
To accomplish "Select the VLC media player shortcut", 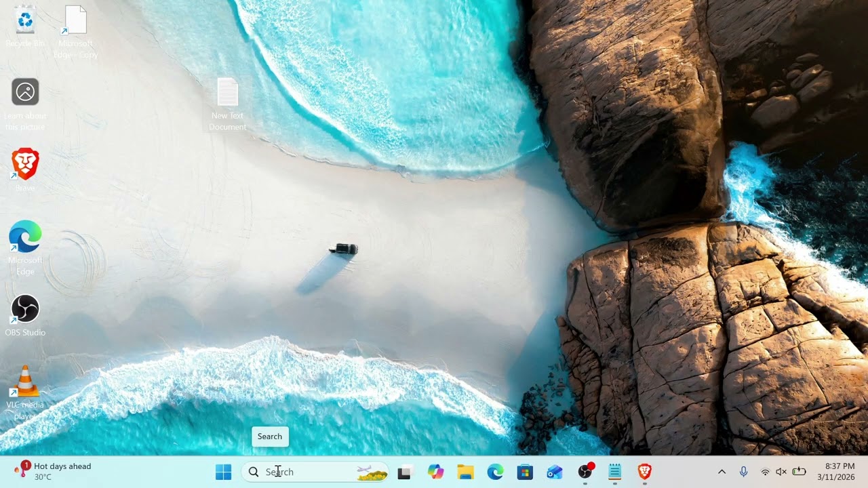I will tap(25, 393).
